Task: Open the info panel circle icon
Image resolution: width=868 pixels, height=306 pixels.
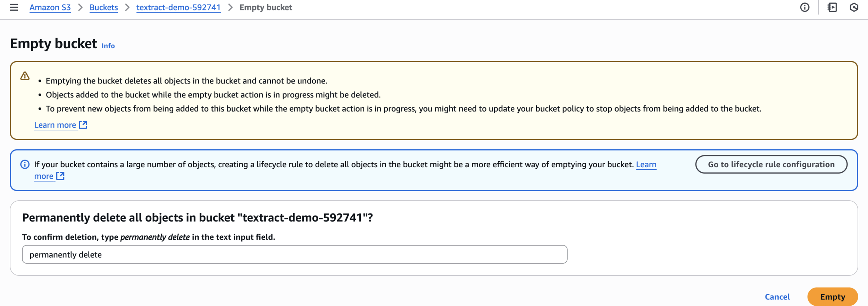Action: point(804,7)
